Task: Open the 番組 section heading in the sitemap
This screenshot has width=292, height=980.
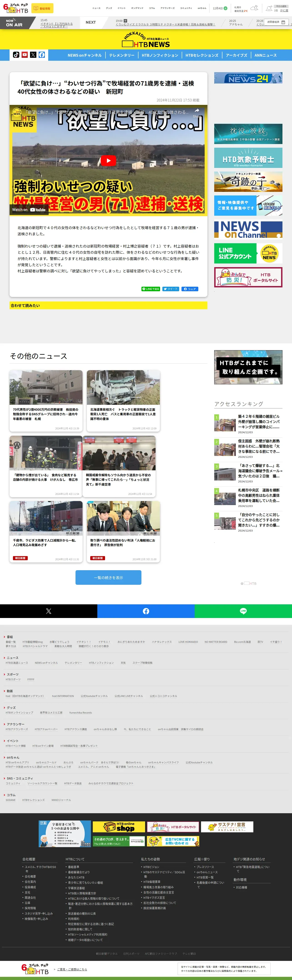Action: tap(10, 637)
